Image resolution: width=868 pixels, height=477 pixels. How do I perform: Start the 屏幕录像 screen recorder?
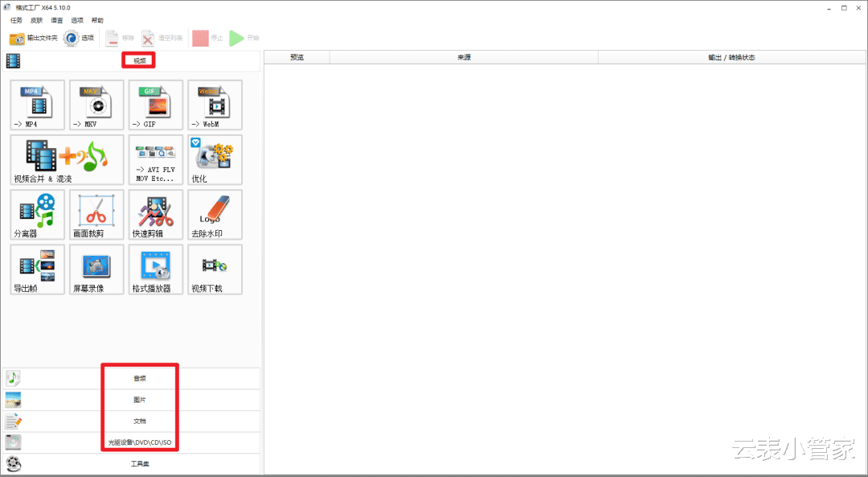[97, 269]
